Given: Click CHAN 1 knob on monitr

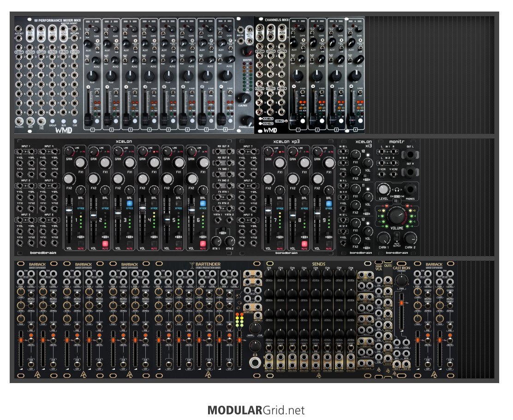Looking at the screenshot, I should click(x=383, y=239).
